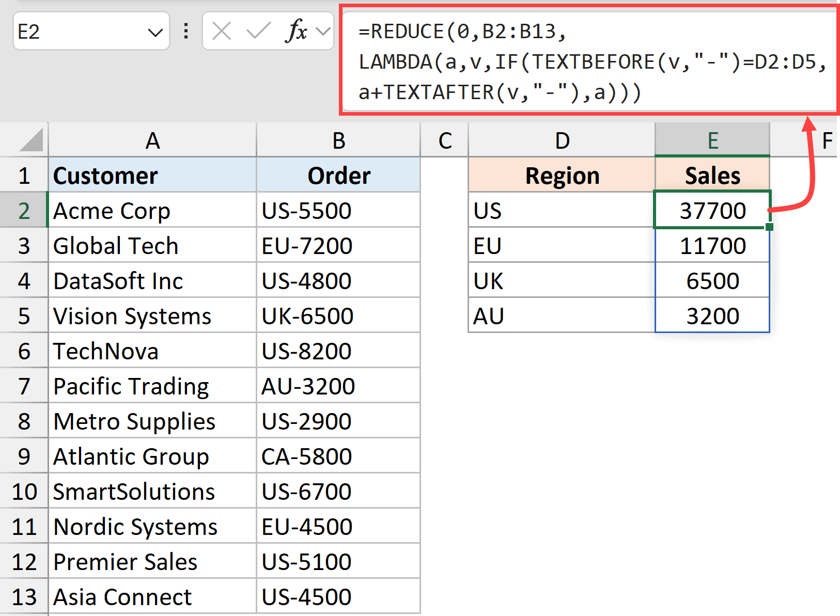Click the vertical dots separator next to Name Box
Image resolution: width=840 pixels, height=616 pixels.
[x=185, y=31]
